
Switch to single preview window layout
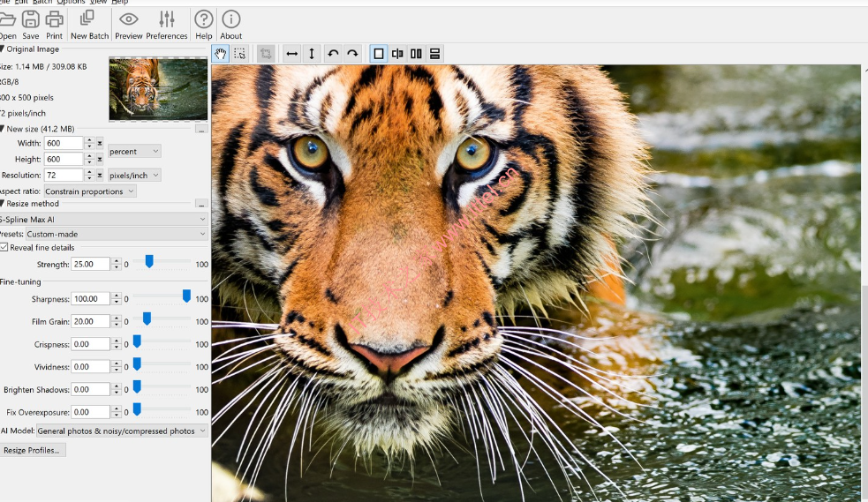pyautogui.click(x=379, y=54)
